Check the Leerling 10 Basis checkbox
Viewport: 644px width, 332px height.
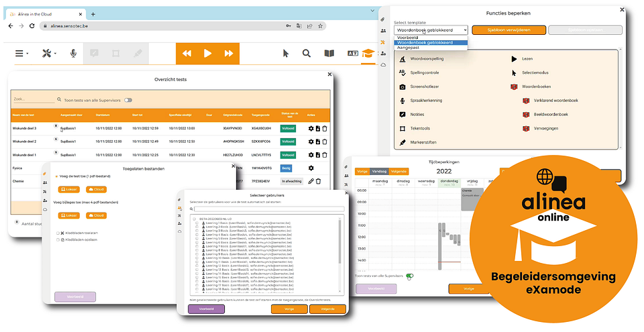(x=197, y=258)
